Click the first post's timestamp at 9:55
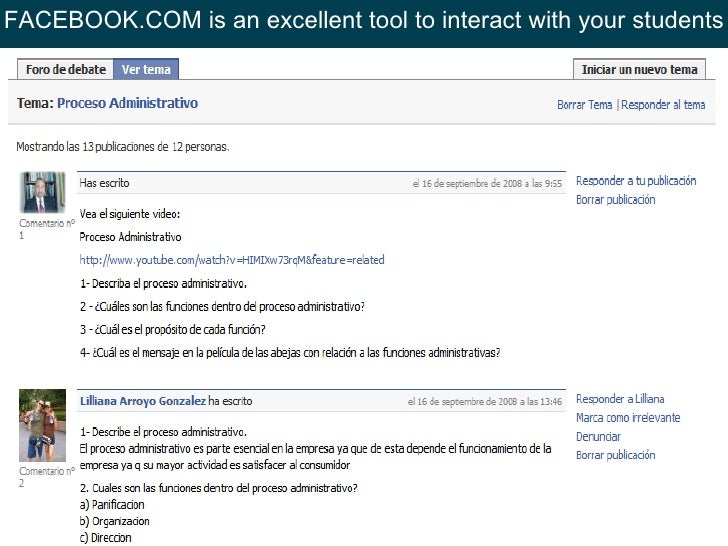 487,183
